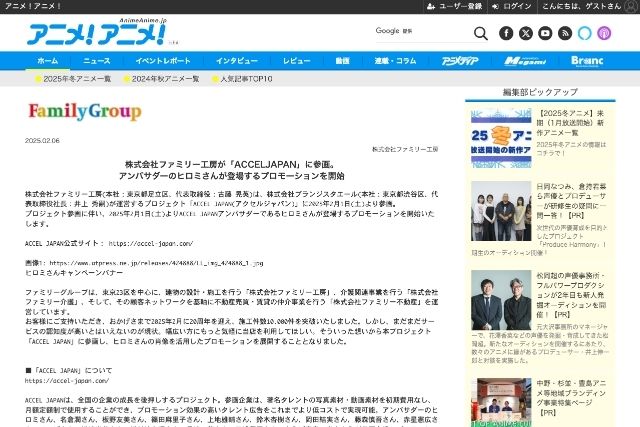Open the 中野・杉並・豊島アニメ branding article
The height and width of the screenshot is (427, 640).
[x=571, y=398]
